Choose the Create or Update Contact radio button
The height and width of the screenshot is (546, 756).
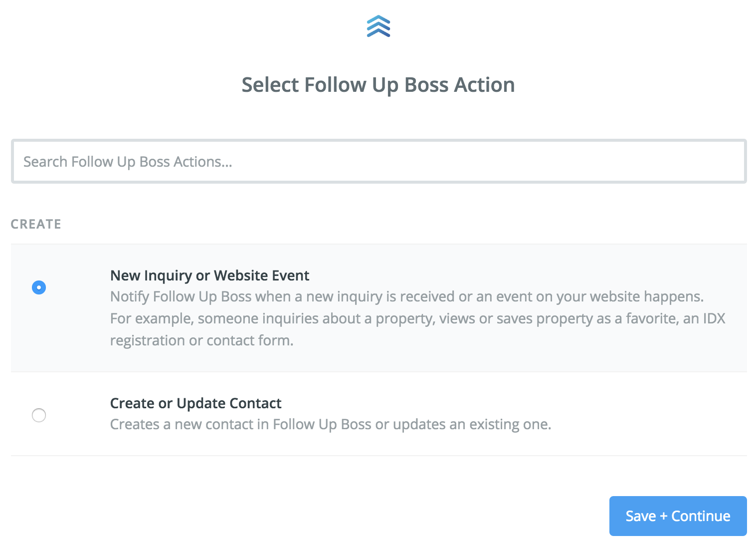tap(39, 415)
